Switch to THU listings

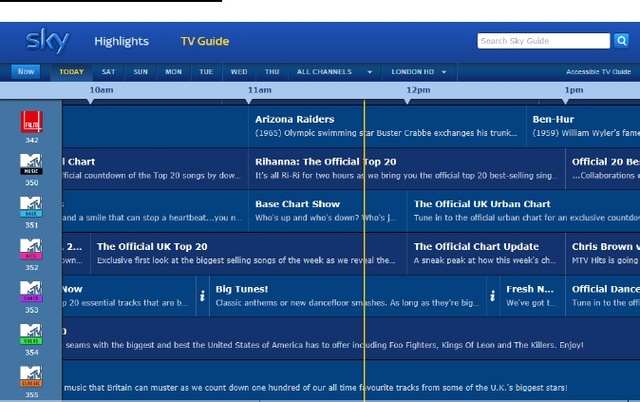point(272,72)
